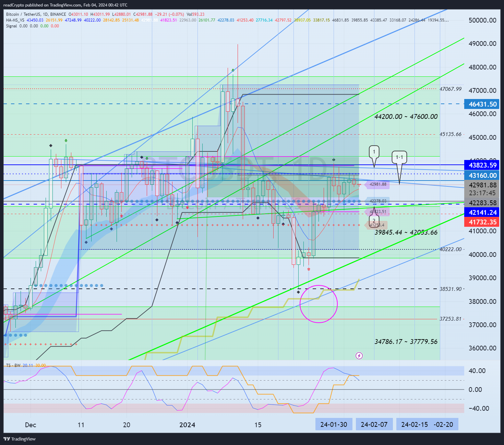Screen dimensions: 504x445
Task: Click the 47067.99 level label
Action: (x=451, y=89)
